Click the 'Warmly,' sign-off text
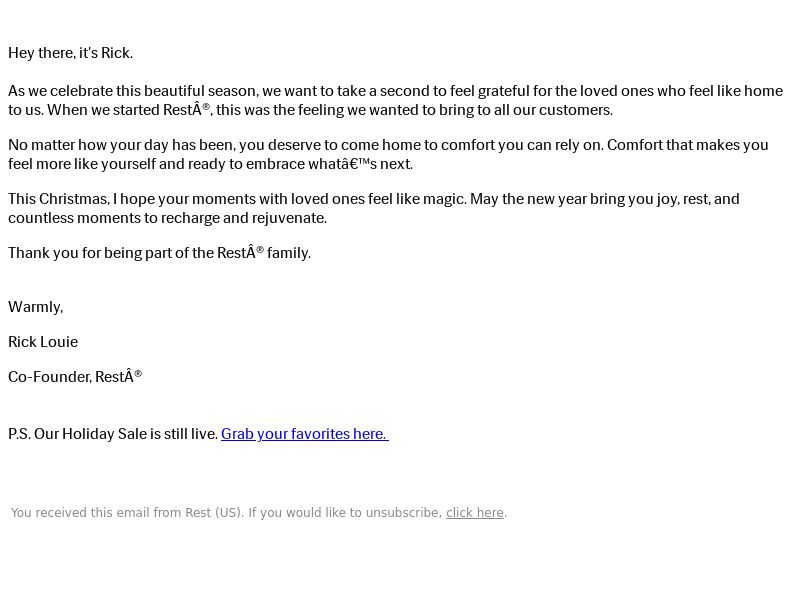The image size is (800, 600). (36, 307)
